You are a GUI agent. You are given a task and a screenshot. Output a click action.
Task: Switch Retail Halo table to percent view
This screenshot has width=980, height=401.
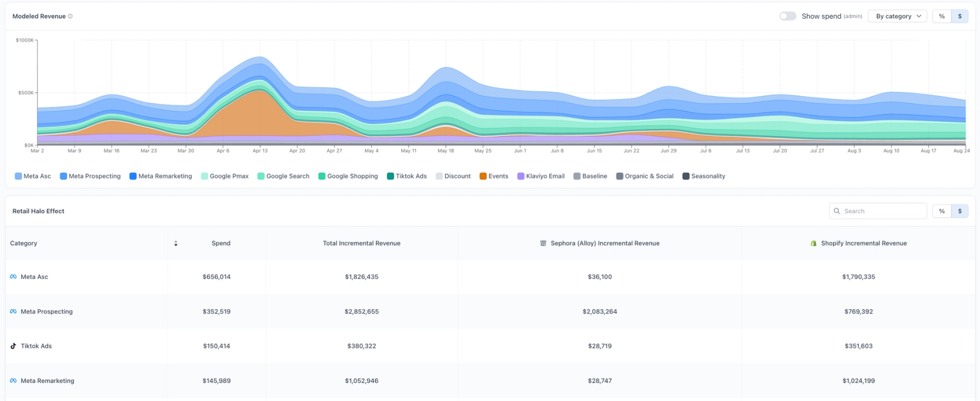[942, 211]
